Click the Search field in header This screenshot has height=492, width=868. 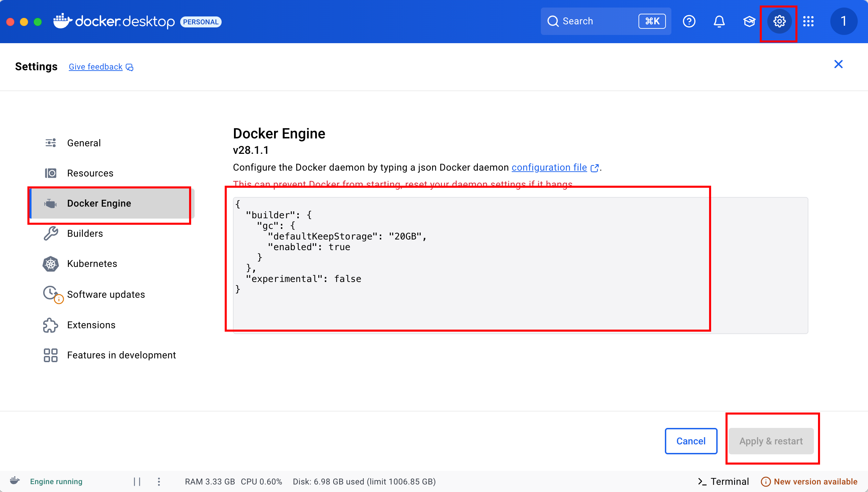tap(606, 21)
